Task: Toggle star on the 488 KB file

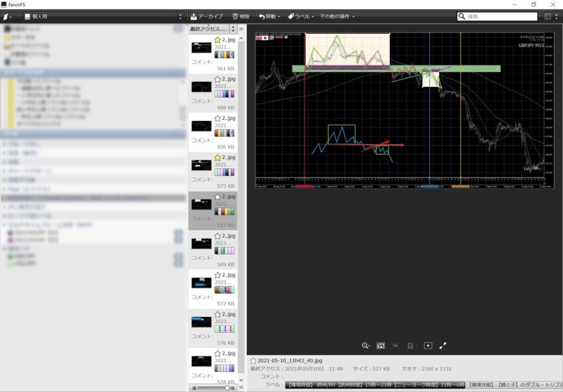Action: (218, 79)
